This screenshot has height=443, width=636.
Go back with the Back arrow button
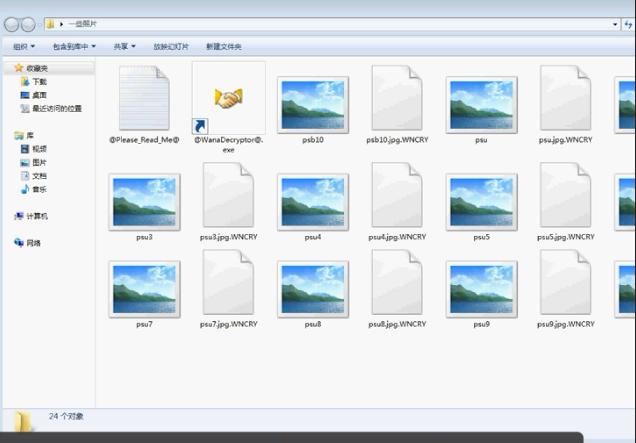pos(11,24)
